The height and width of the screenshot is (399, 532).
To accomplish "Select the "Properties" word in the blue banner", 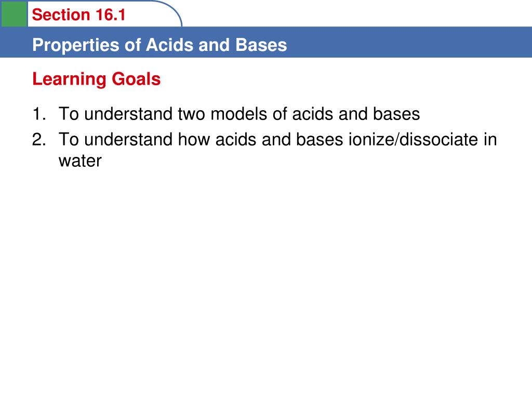I will coord(76,46).
